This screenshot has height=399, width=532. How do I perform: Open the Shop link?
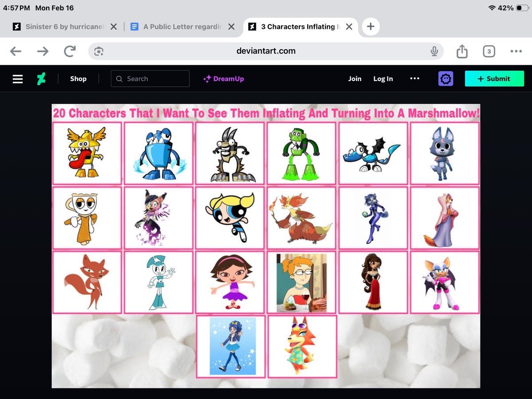(x=78, y=79)
